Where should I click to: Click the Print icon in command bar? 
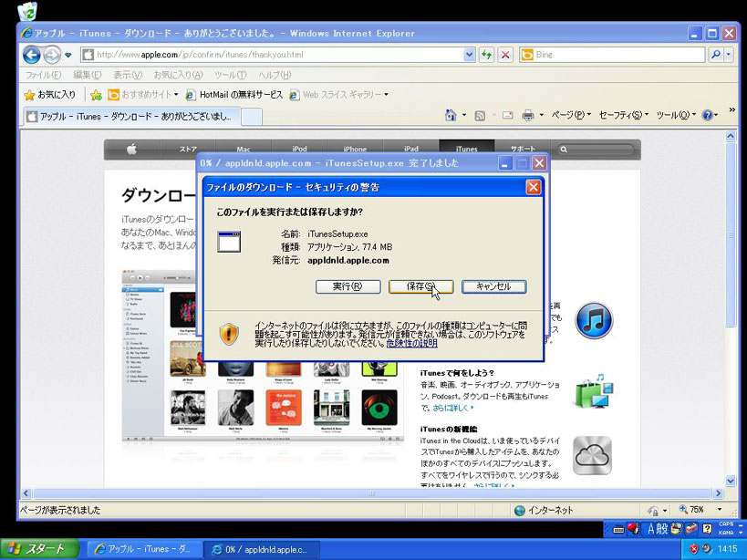coord(528,115)
